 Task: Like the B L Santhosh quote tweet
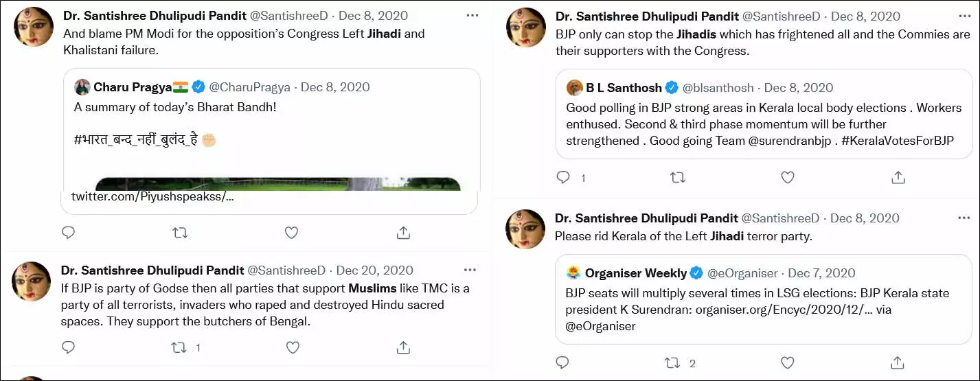pyautogui.click(x=788, y=177)
